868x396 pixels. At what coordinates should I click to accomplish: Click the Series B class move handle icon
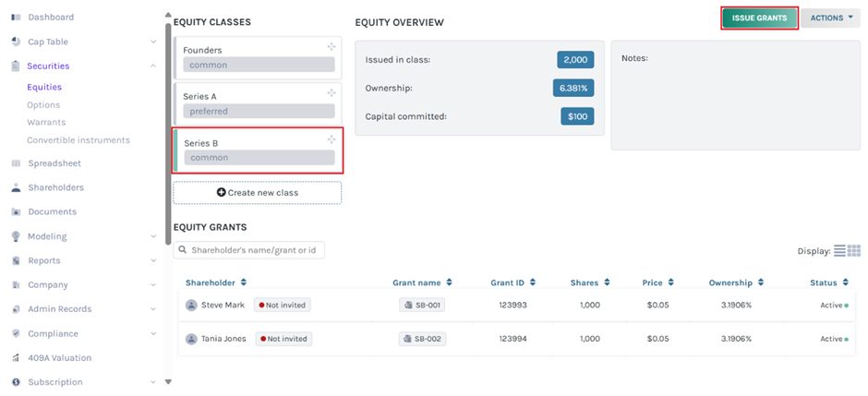332,138
